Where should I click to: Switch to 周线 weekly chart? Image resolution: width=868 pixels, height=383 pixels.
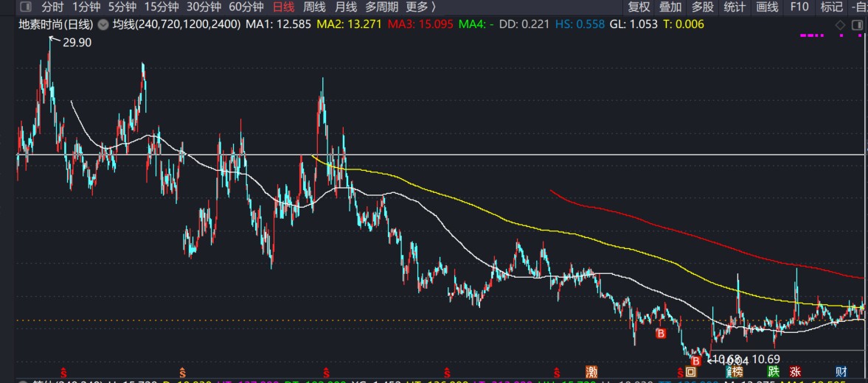tap(315, 7)
